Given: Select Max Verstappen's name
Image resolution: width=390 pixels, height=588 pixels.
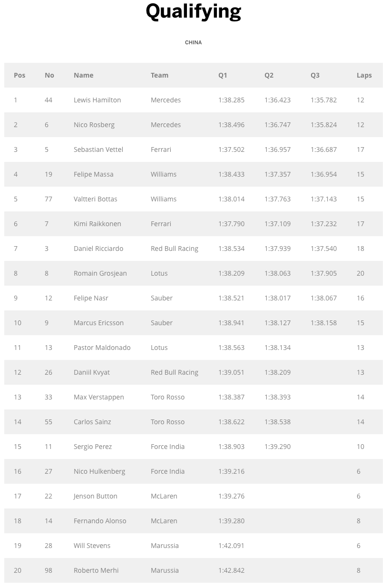Looking at the screenshot, I should pyautogui.click(x=98, y=397).
